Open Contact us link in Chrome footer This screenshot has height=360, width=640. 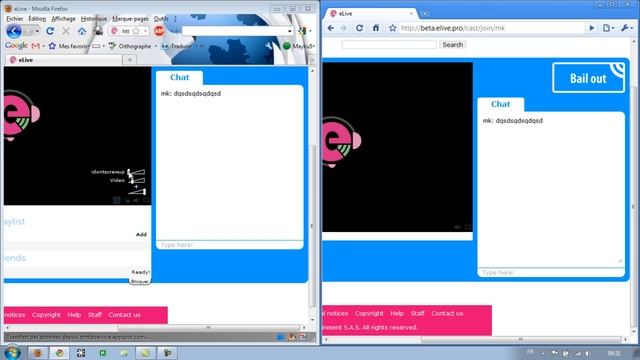[x=447, y=313]
